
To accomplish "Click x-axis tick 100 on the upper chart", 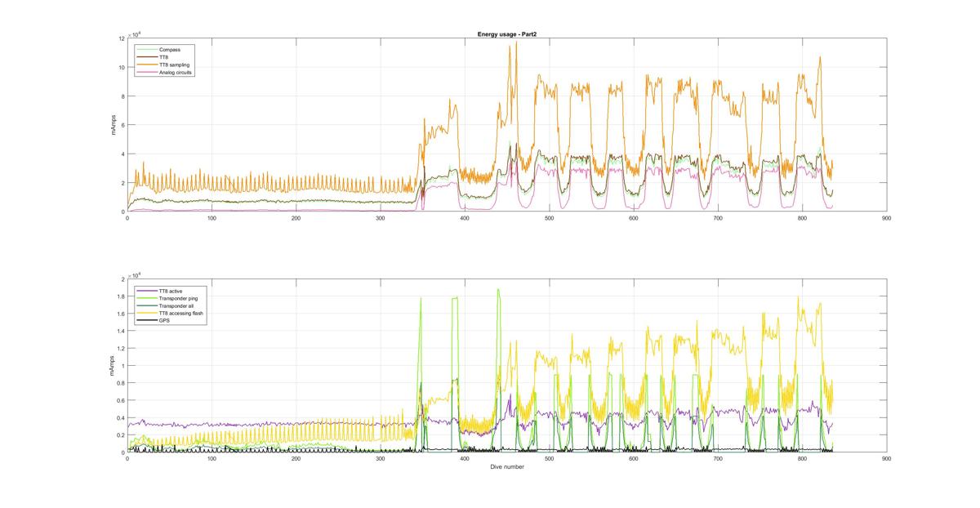I will (x=212, y=218).
